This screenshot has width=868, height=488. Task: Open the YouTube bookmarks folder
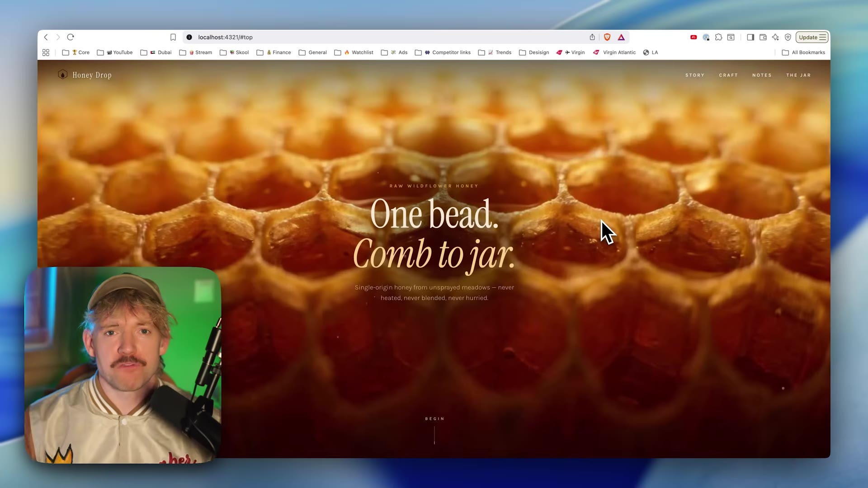tap(115, 52)
